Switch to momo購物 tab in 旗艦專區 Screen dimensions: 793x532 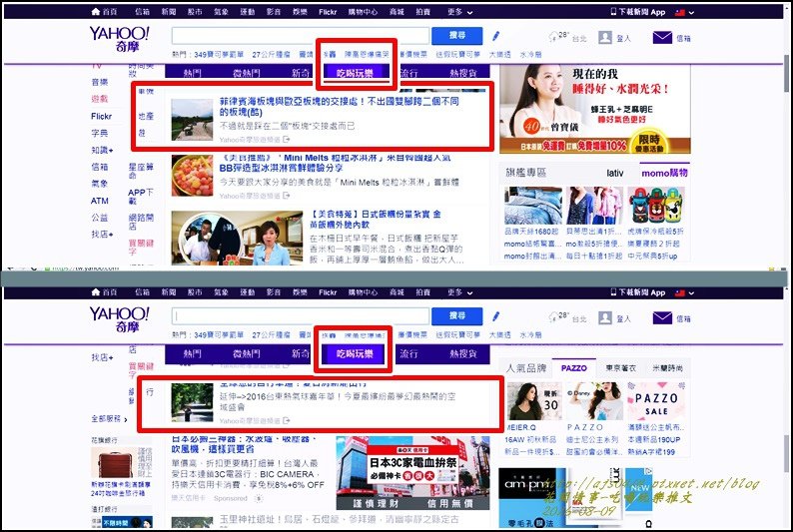(x=664, y=173)
